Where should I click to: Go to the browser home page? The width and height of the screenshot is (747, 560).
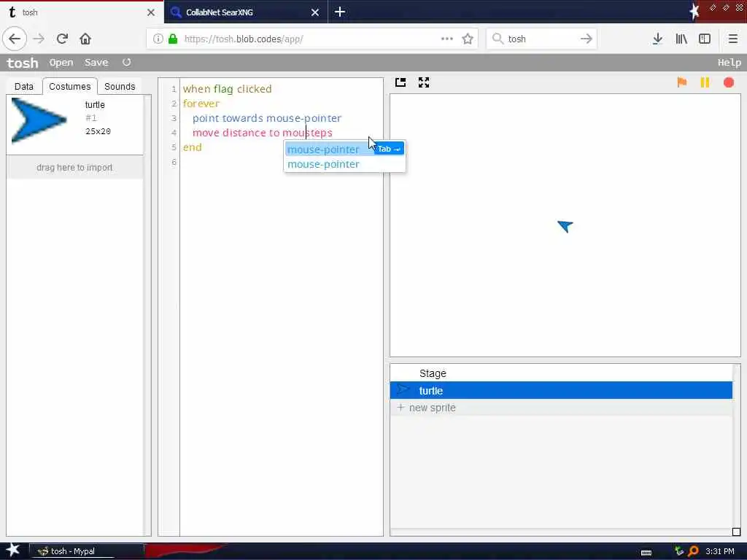85,39
